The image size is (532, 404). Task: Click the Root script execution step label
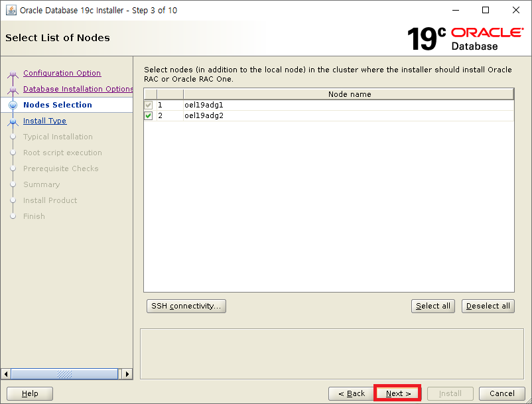[63, 153]
